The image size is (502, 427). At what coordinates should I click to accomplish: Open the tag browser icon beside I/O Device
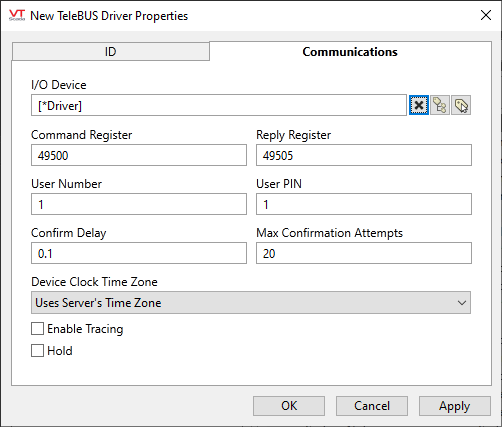[440, 105]
